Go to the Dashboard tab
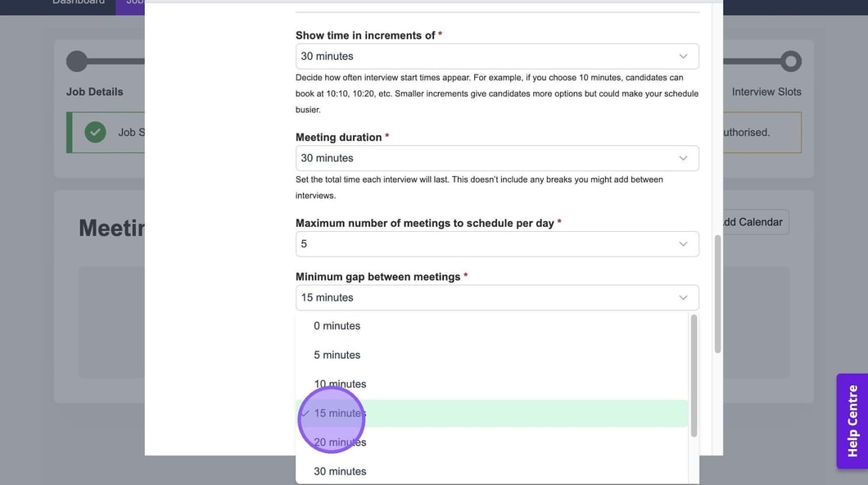Image resolution: width=868 pixels, height=485 pixels. coord(79,2)
